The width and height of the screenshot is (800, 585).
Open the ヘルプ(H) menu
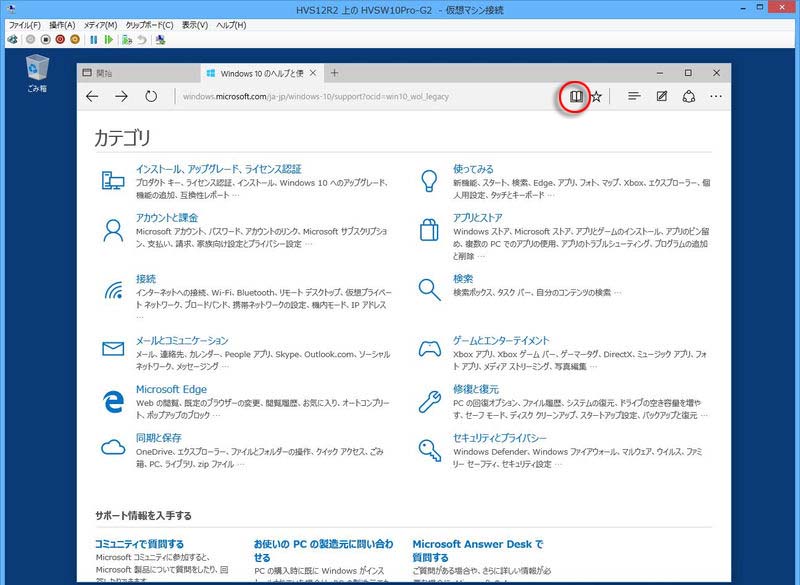[x=231, y=24]
